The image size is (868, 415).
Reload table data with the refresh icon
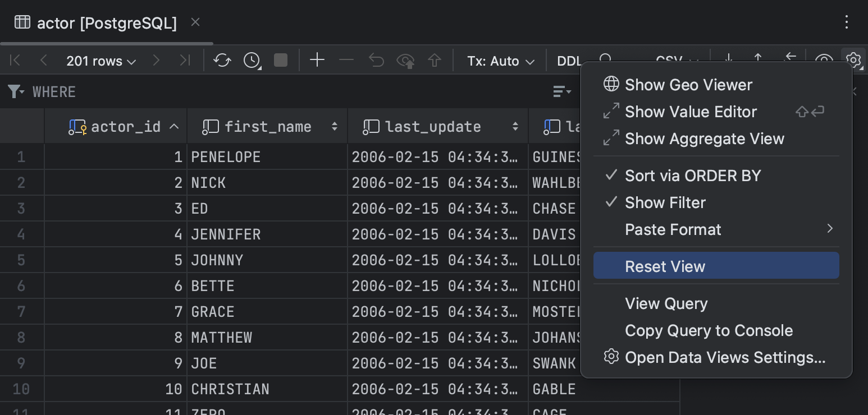click(x=221, y=60)
